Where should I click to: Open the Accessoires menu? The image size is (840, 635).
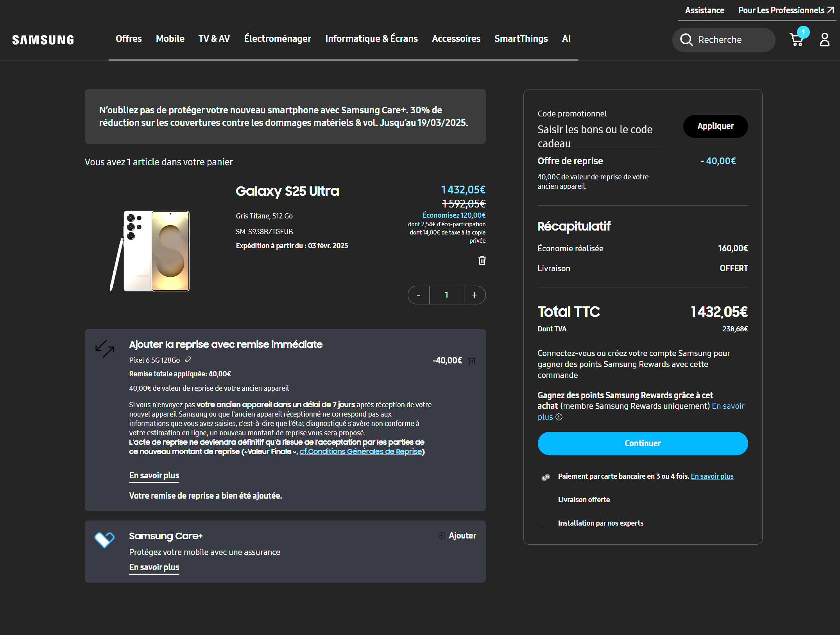tap(456, 39)
